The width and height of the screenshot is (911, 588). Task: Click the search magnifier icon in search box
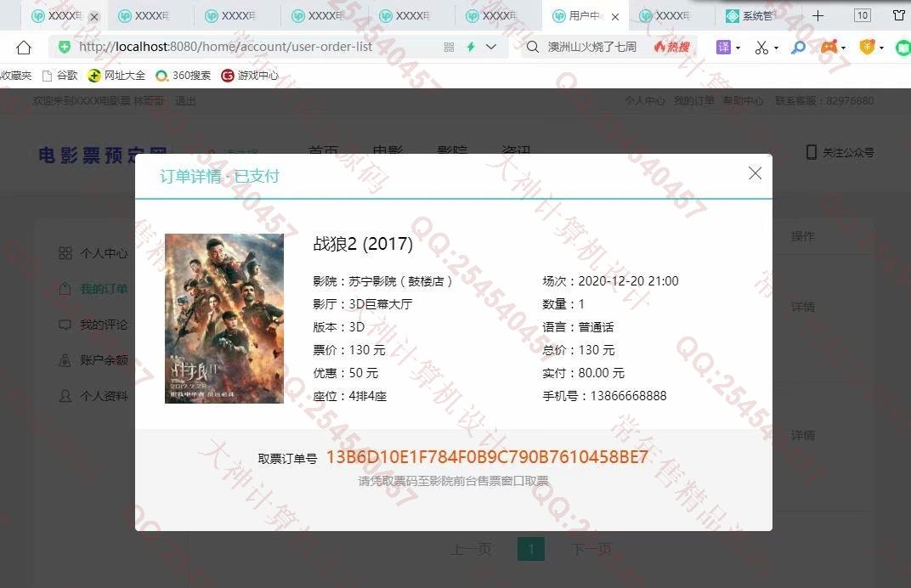(x=533, y=48)
